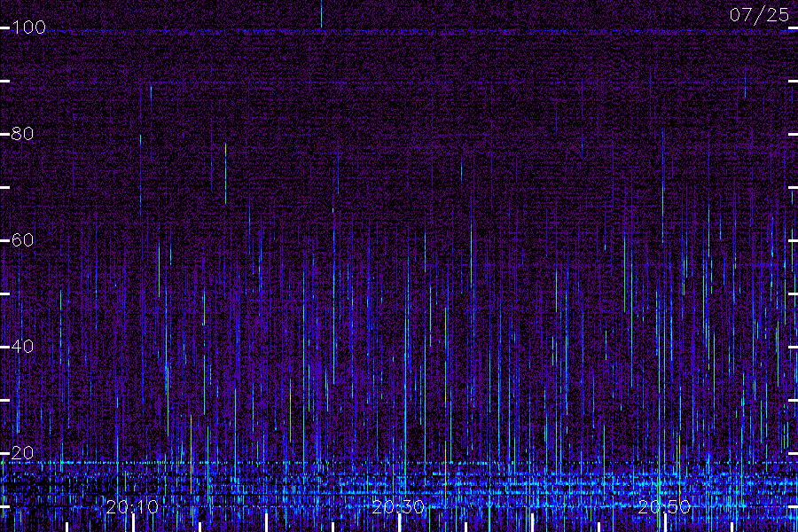The image size is (798, 532).
Task: Click the 60 frequency axis label
Action: tap(22, 240)
